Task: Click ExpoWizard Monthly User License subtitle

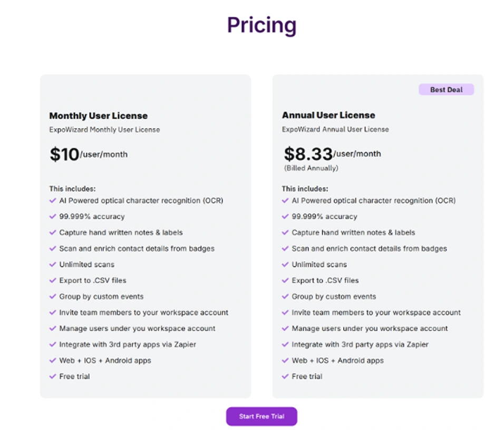Action: [104, 130]
